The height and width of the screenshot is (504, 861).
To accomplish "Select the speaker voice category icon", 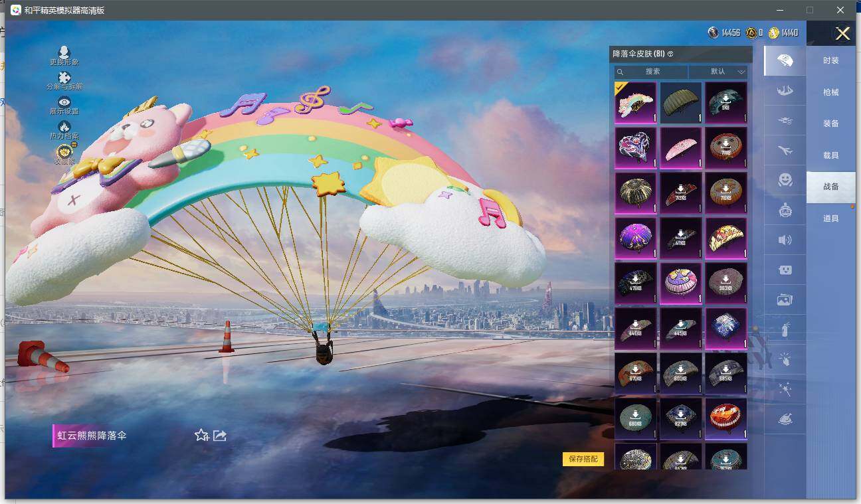I will pyautogui.click(x=785, y=240).
